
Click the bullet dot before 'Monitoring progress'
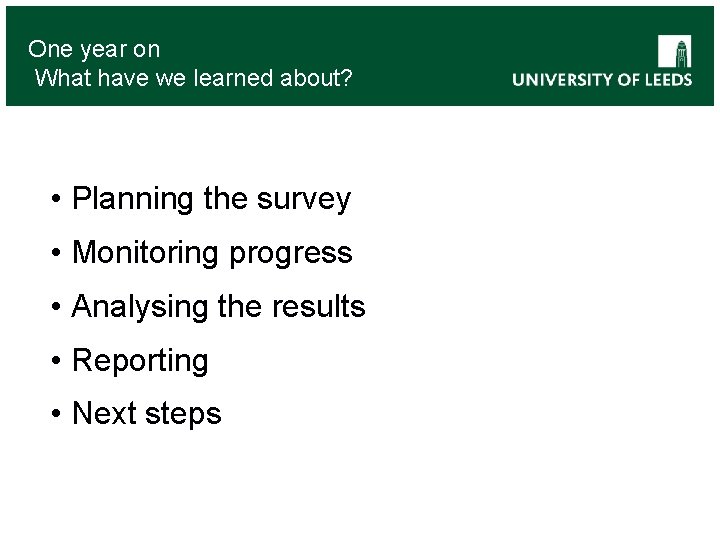[x=58, y=253]
